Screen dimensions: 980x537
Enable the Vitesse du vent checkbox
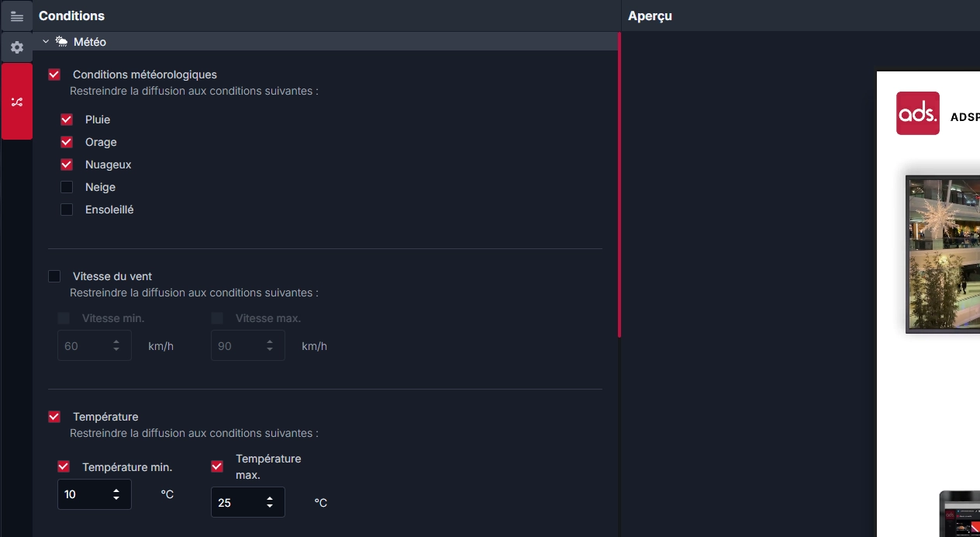[54, 276]
